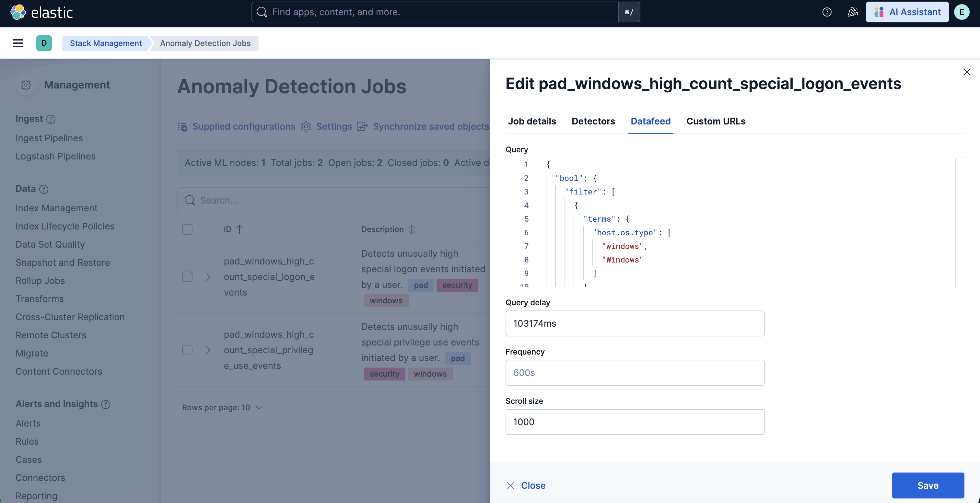Viewport: 980px width, 503px height.
Task: Toggle the select-all checkbox in the jobs table
Action: click(x=187, y=229)
